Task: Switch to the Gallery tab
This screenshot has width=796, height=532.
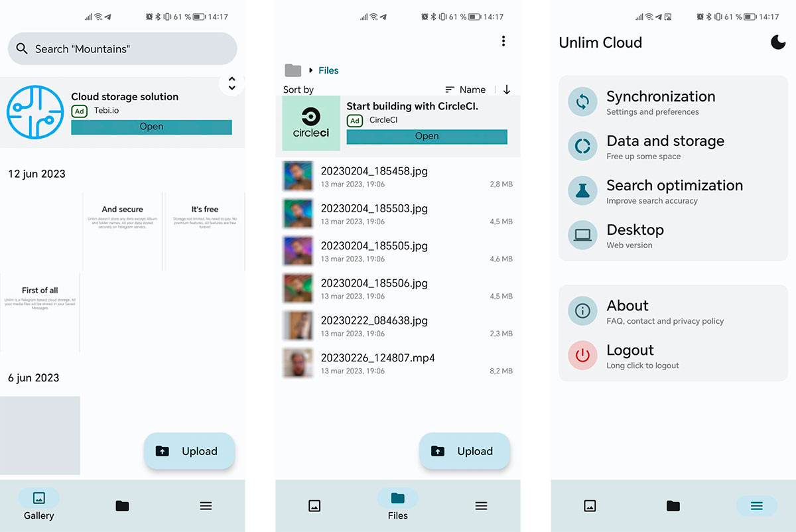Action: [39, 505]
